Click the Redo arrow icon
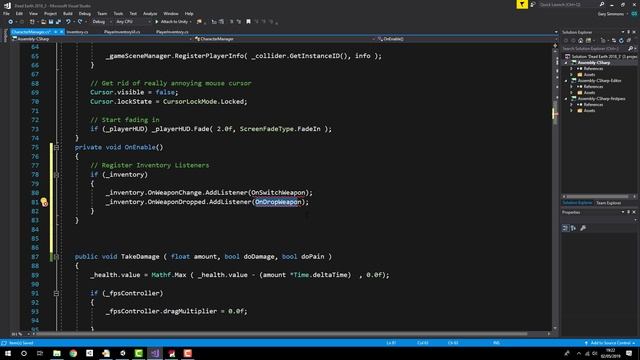Viewport: 640px width, 360px height. pos(80,22)
